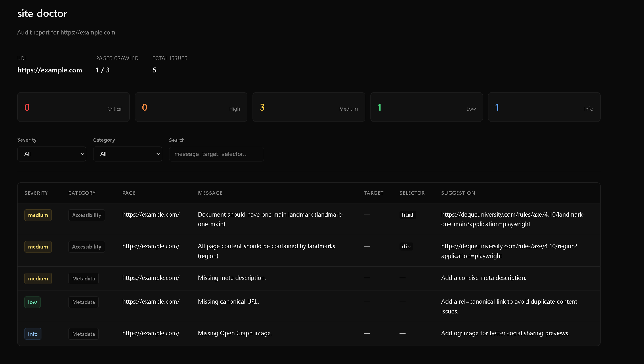Select the Low summary card showing 1

[x=427, y=107]
